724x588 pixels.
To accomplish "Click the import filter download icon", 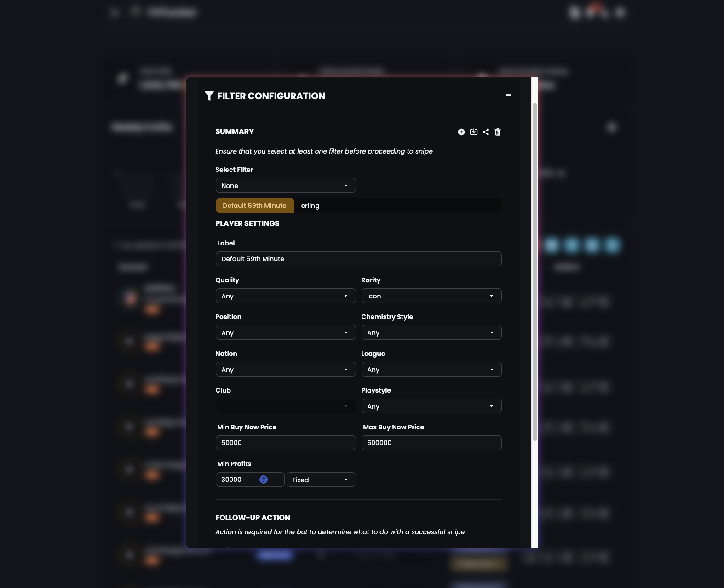I will (x=474, y=132).
